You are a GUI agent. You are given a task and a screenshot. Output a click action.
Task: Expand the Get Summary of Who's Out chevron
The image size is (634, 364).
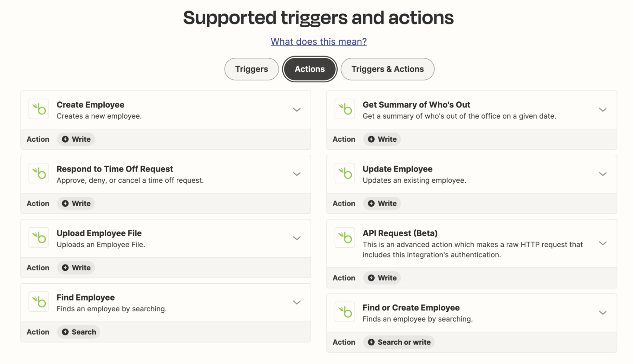point(603,110)
